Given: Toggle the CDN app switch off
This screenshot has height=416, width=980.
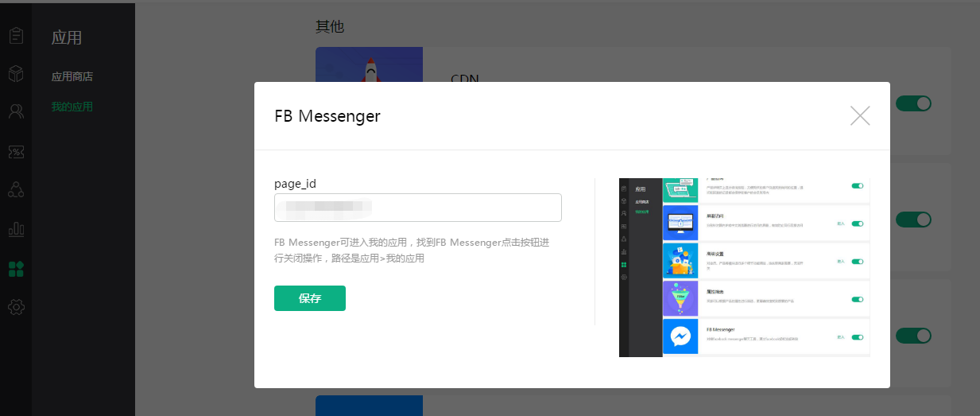Looking at the screenshot, I should 913,103.
